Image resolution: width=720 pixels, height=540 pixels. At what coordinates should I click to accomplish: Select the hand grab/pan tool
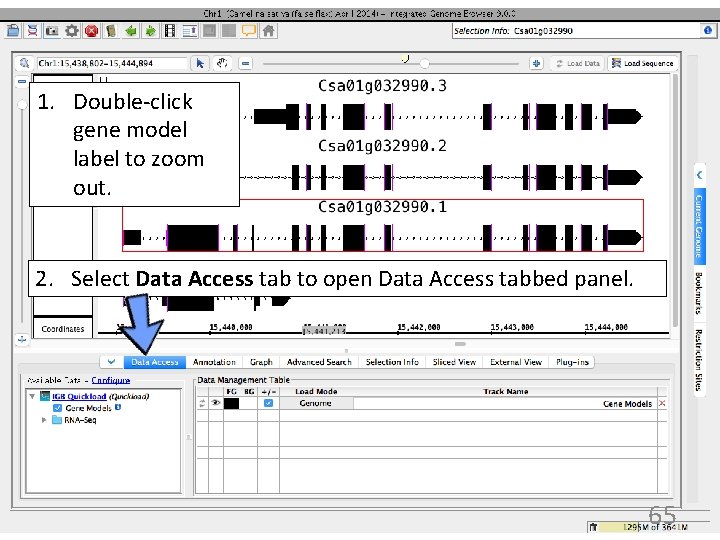(222, 63)
